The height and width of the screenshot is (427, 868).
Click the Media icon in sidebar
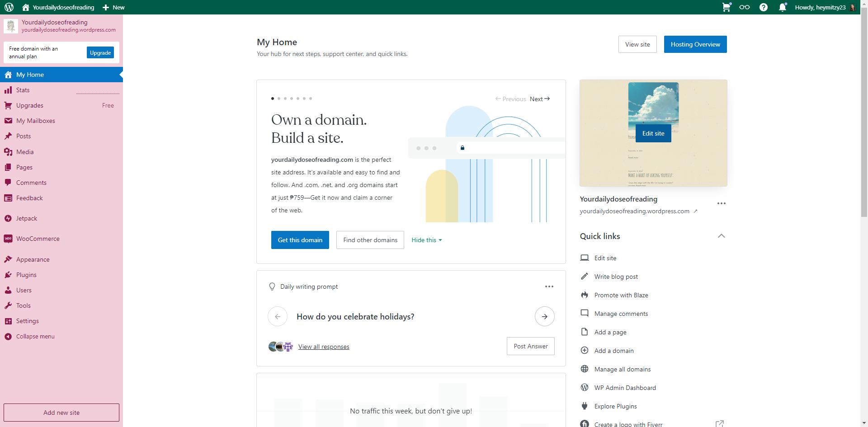pyautogui.click(x=8, y=152)
